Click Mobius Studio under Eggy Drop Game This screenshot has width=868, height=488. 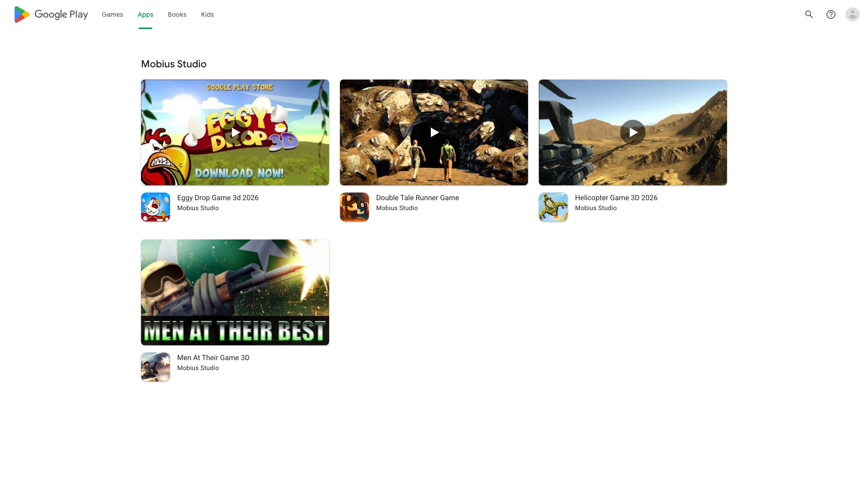(198, 208)
